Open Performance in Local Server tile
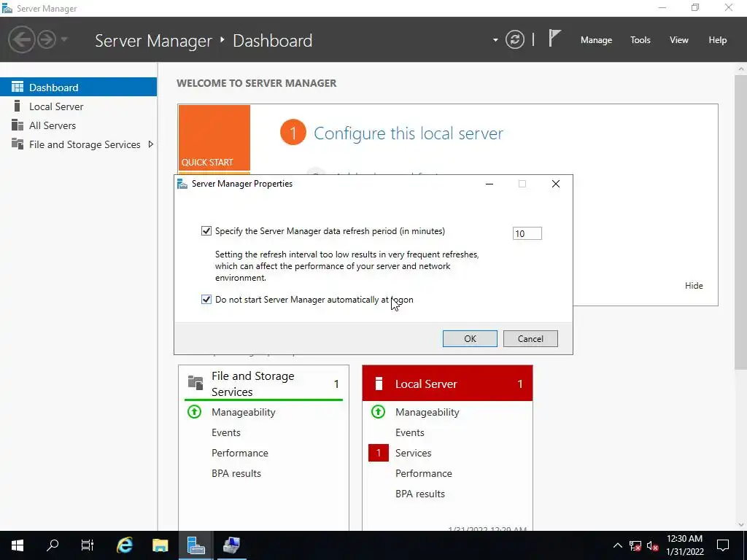This screenshot has height=560, width=747. coord(424,473)
